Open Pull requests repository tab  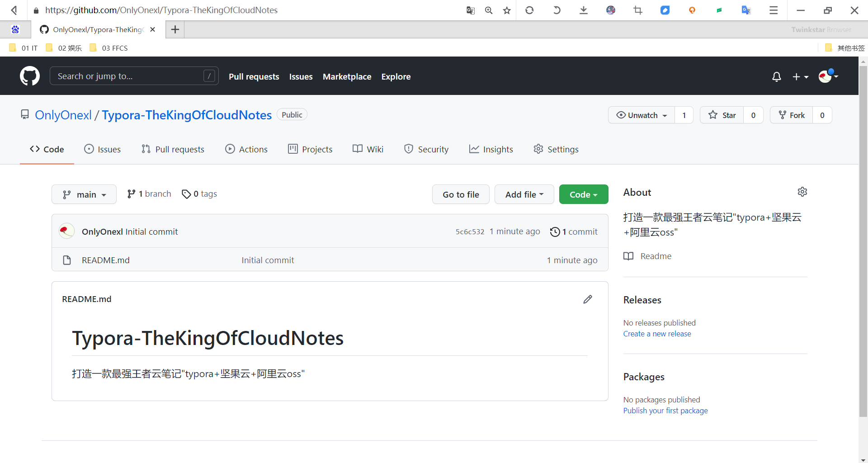pos(173,149)
